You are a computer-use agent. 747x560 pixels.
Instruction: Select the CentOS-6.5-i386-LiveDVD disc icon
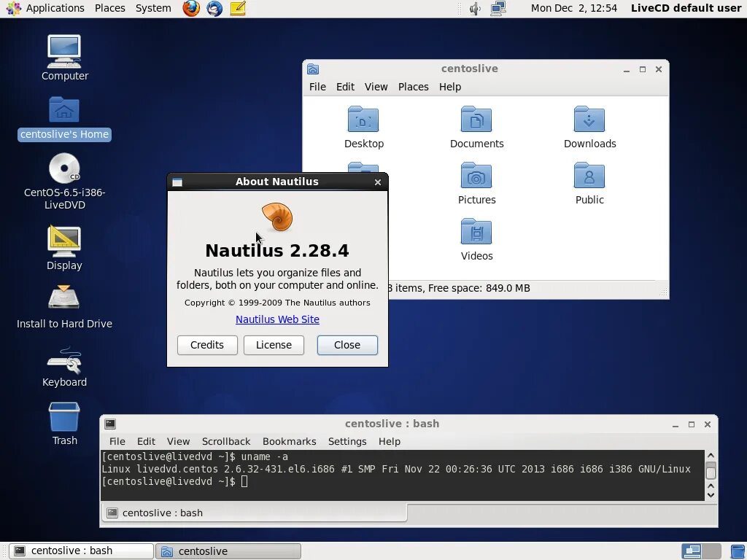(64, 168)
